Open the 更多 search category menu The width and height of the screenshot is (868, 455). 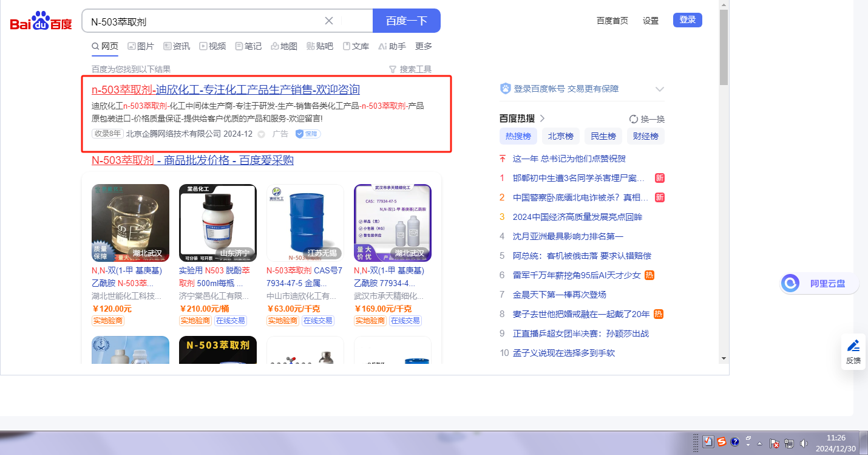pos(424,46)
